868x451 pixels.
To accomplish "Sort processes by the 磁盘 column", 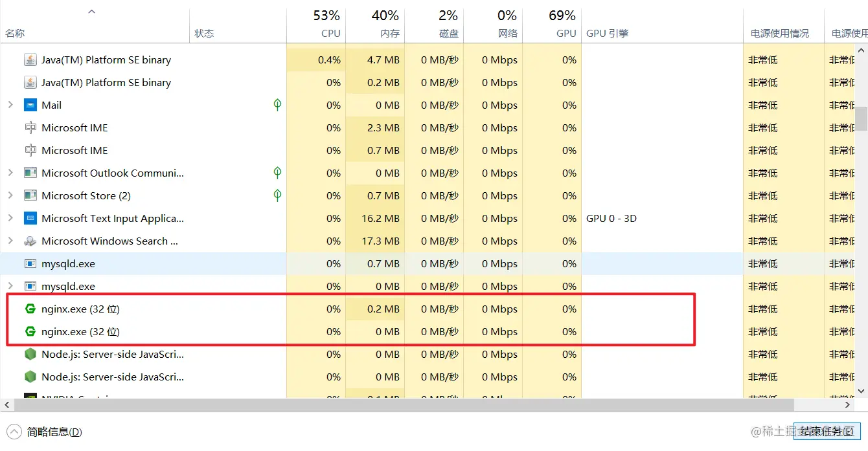I will click(449, 34).
